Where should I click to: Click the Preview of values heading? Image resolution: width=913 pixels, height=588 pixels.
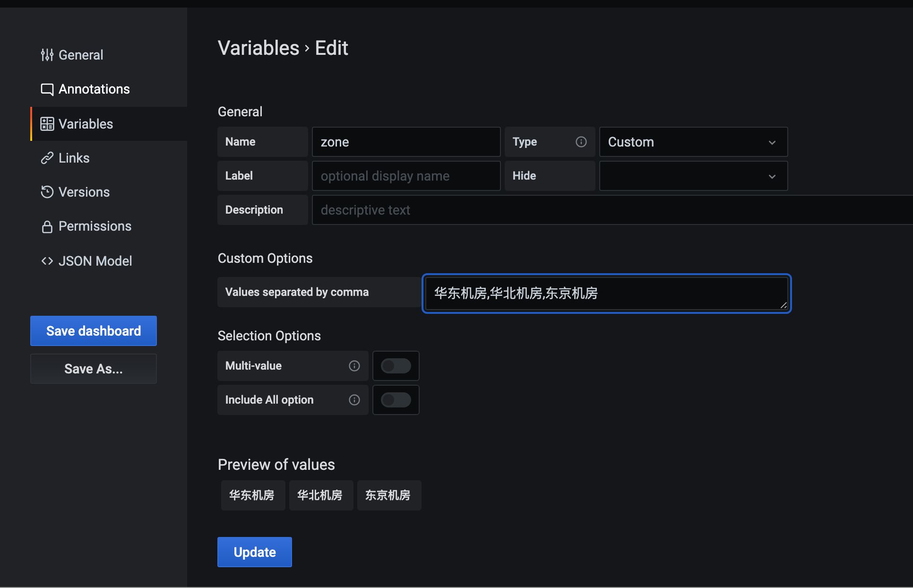[x=276, y=465]
